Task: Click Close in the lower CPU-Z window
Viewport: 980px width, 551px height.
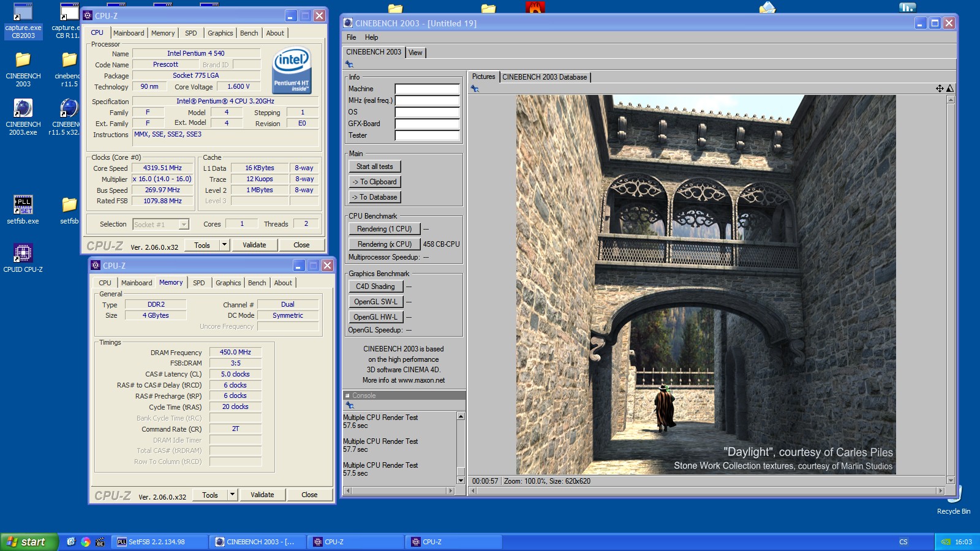Action: point(309,495)
